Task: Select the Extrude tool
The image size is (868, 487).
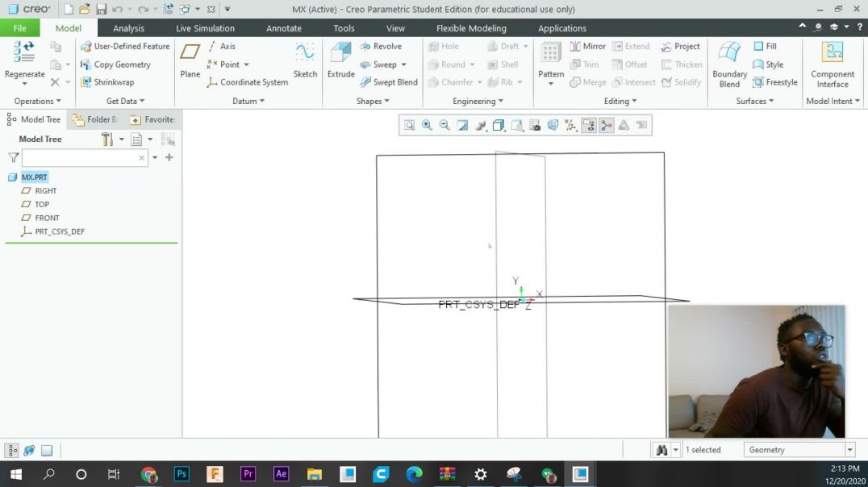Action: (x=340, y=60)
